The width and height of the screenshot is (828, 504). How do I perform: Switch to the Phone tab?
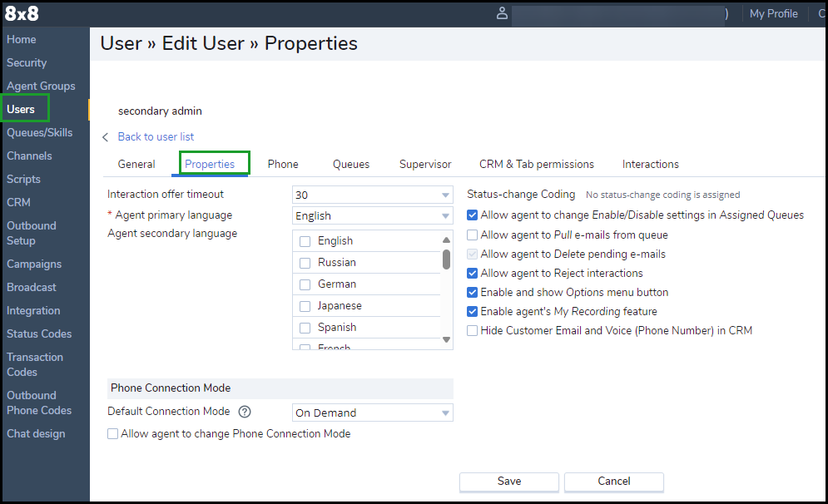(283, 164)
